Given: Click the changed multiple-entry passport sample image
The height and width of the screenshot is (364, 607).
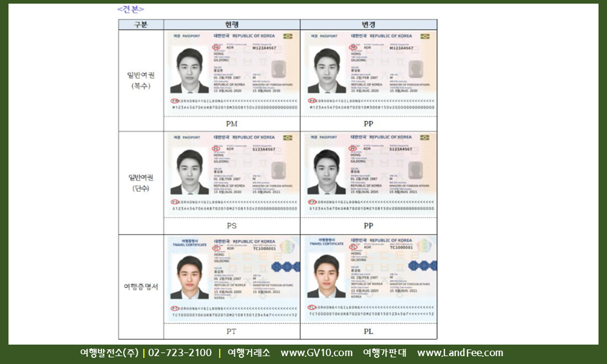Looking at the screenshot, I should click(368, 73).
